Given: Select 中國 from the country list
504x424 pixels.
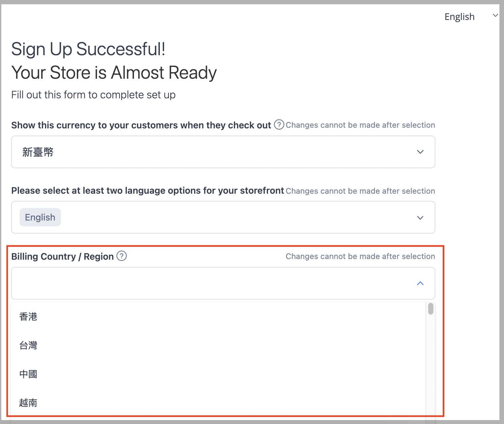Looking at the screenshot, I should coord(219,374).
